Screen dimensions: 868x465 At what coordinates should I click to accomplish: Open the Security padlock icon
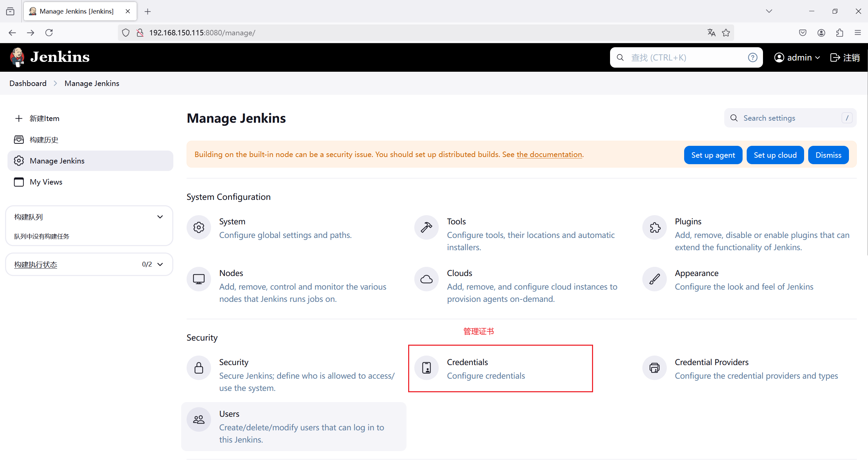pyautogui.click(x=199, y=368)
